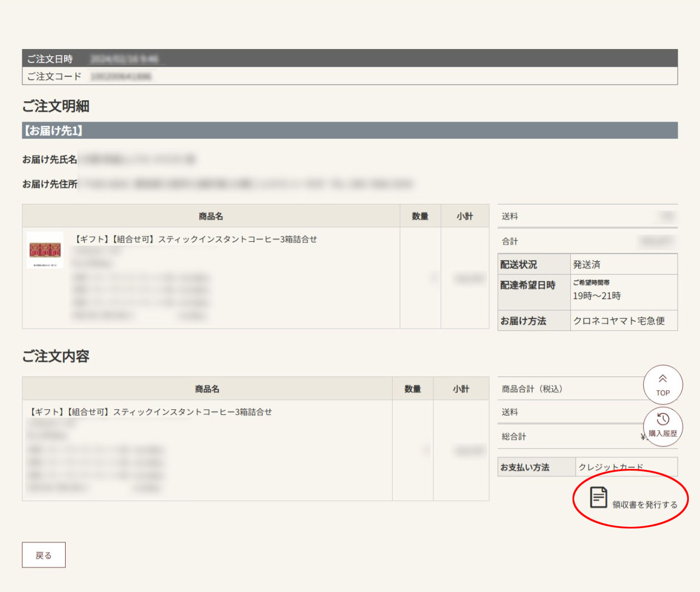700x592 pixels.
Task: Click the red-circled receipt issuing control
Action: (x=628, y=500)
